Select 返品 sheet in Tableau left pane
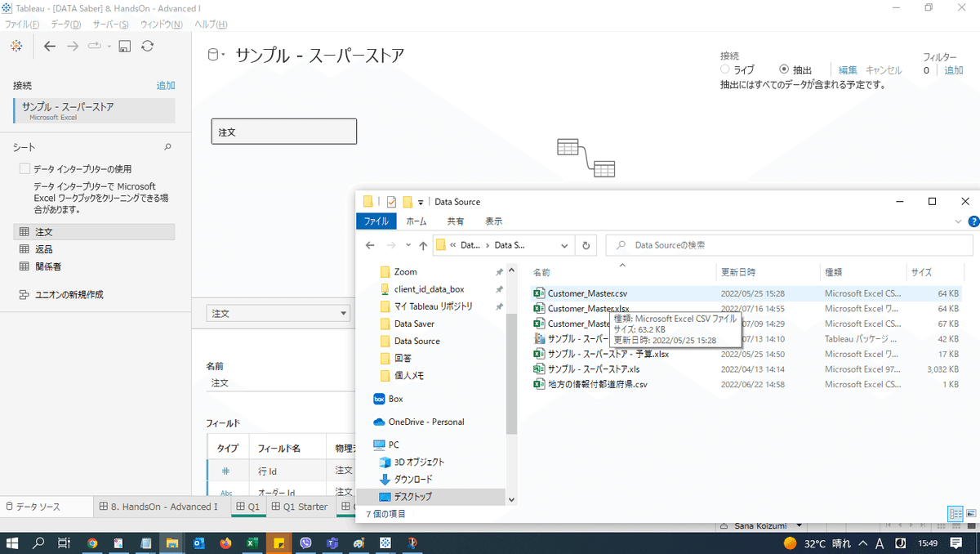Screen dimensions: 980x554 94,249
